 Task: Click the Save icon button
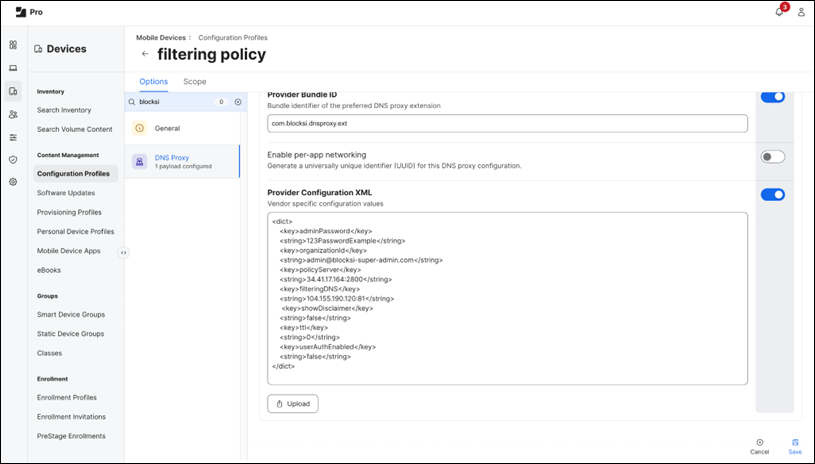point(795,446)
